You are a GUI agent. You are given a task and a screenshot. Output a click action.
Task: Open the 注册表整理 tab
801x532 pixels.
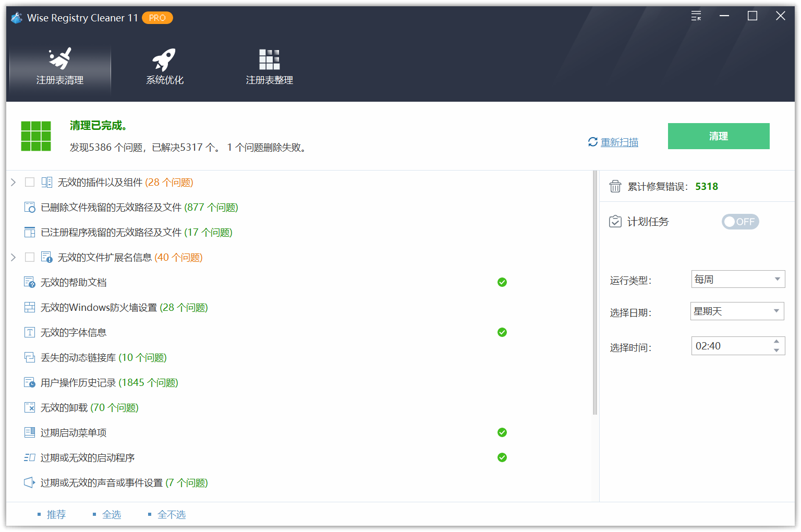[x=269, y=67]
